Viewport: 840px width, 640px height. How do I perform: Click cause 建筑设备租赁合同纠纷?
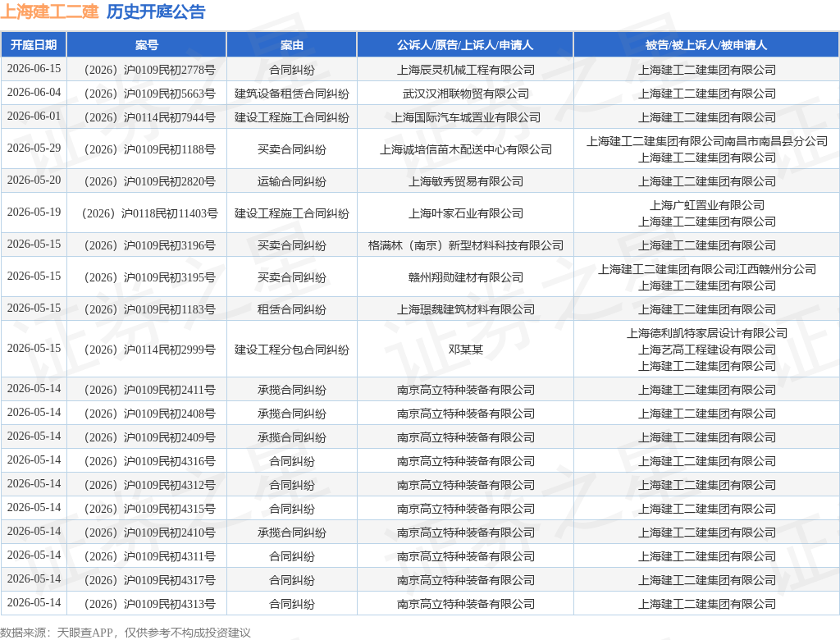click(x=291, y=94)
